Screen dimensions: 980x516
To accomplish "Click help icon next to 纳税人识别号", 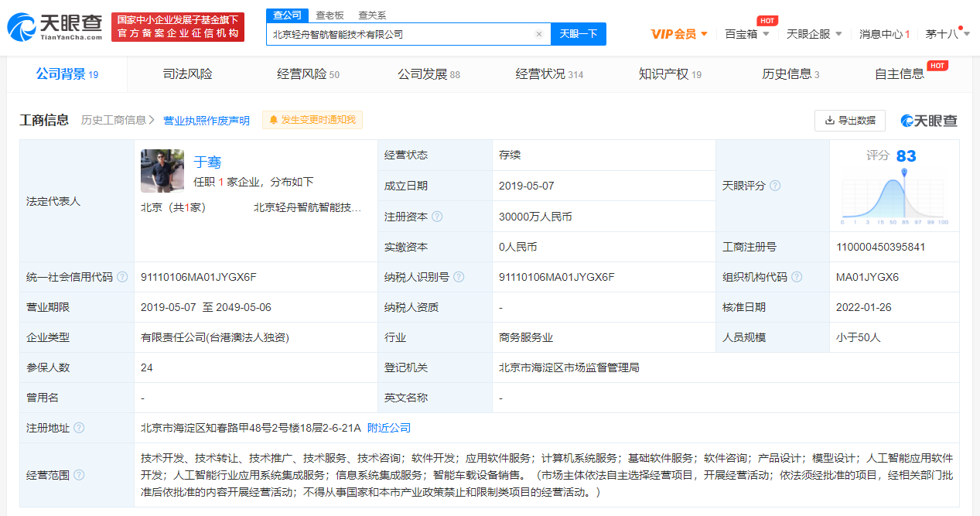I will [459, 277].
